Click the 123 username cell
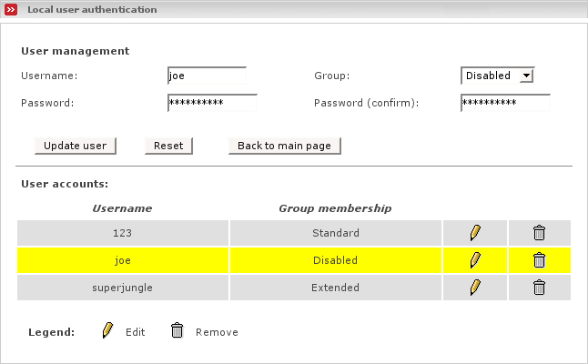Viewport: 588px width, 364px height. tap(123, 233)
